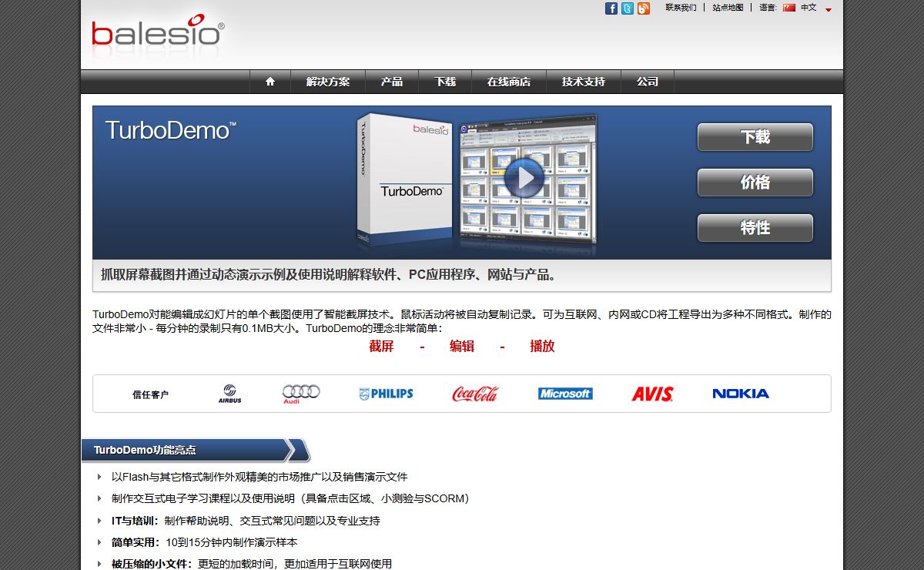
Task: Click the TurboDemo功能亮点 section header
Action: click(196, 450)
